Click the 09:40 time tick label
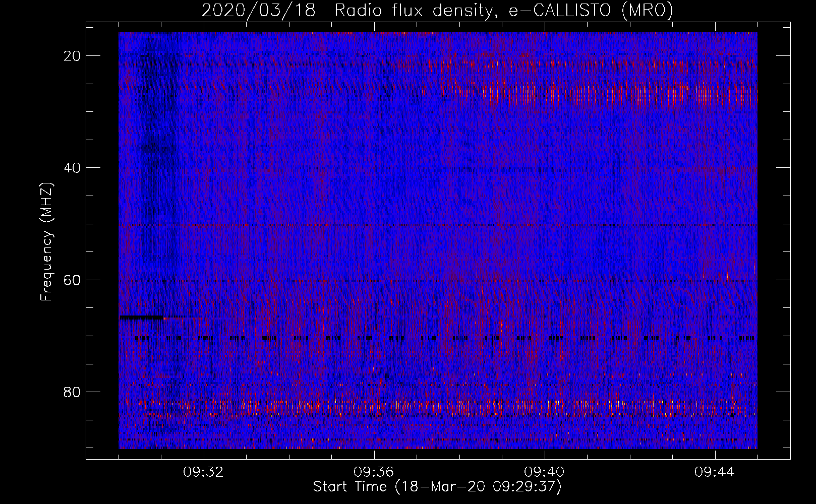This screenshot has width=816, height=504. [x=544, y=472]
